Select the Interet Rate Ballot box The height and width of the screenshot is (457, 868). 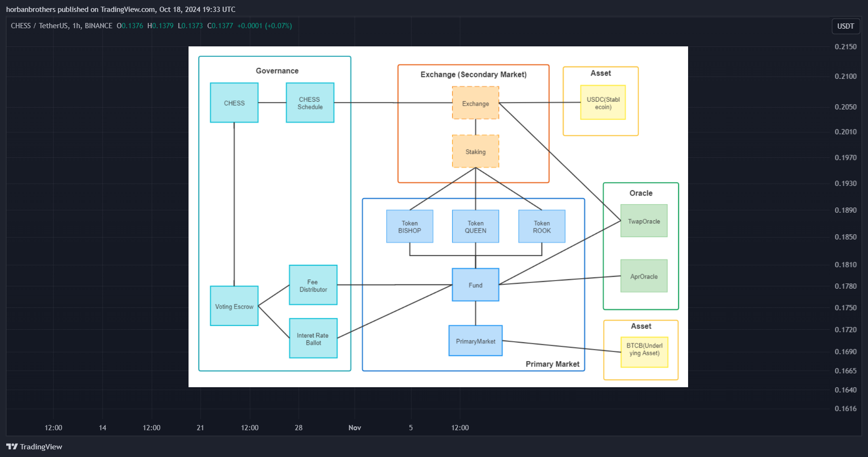pos(313,338)
